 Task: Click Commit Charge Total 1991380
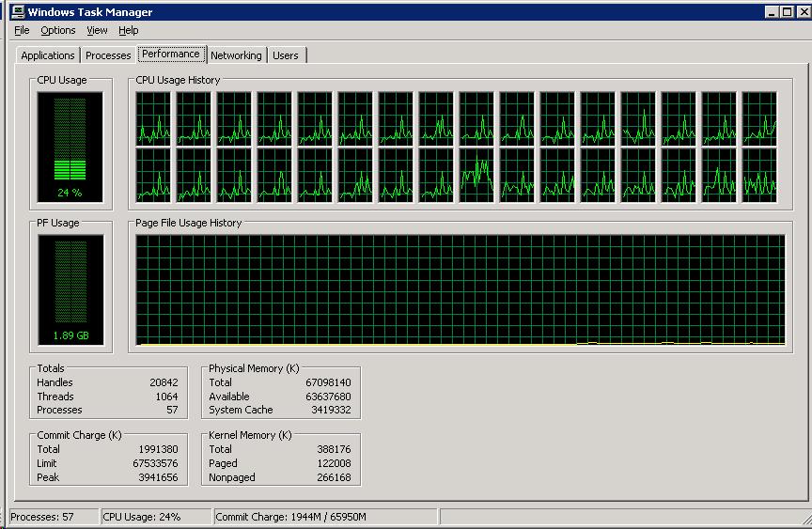tap(158, 449)
